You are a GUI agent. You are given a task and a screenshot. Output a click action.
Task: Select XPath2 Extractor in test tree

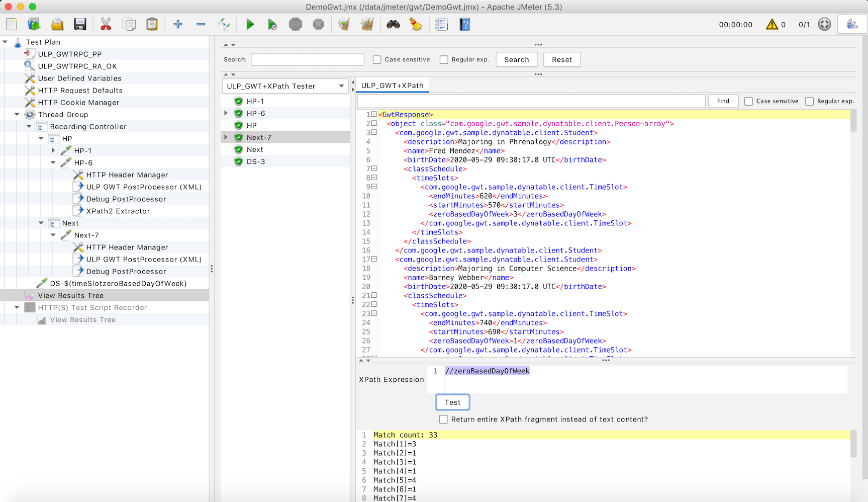[x=118, y=211]
